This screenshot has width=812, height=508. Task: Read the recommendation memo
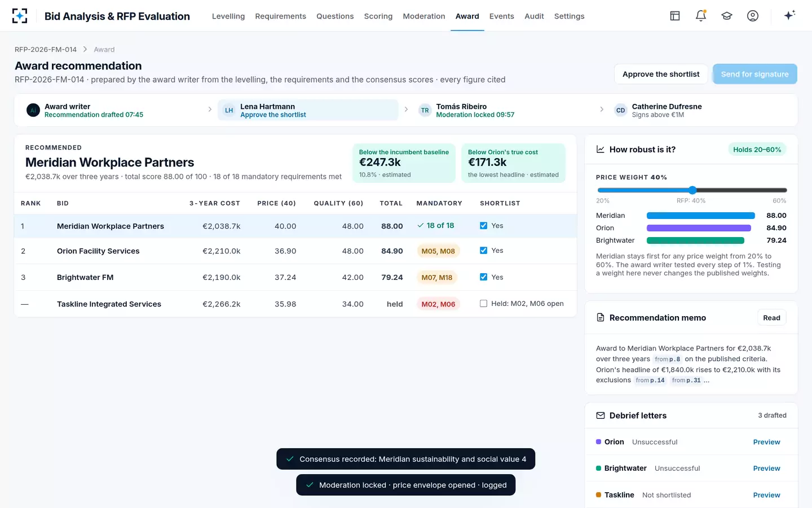771,318
